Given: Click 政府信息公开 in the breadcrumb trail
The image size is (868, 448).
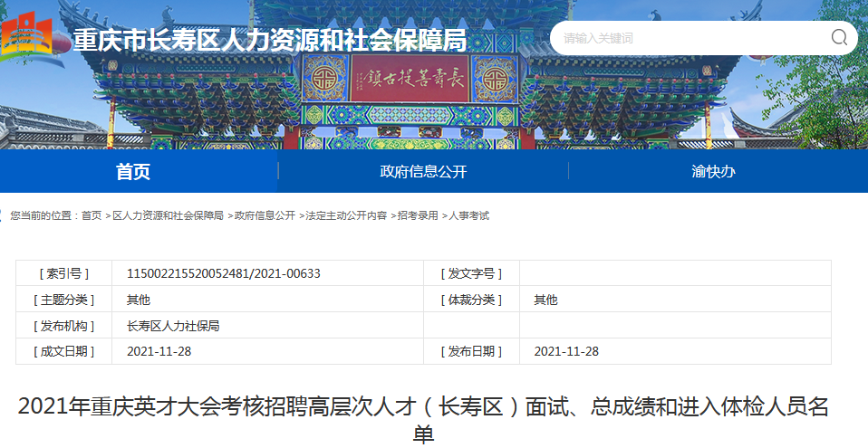Looking at the screenshot, I should click(265, 216).
